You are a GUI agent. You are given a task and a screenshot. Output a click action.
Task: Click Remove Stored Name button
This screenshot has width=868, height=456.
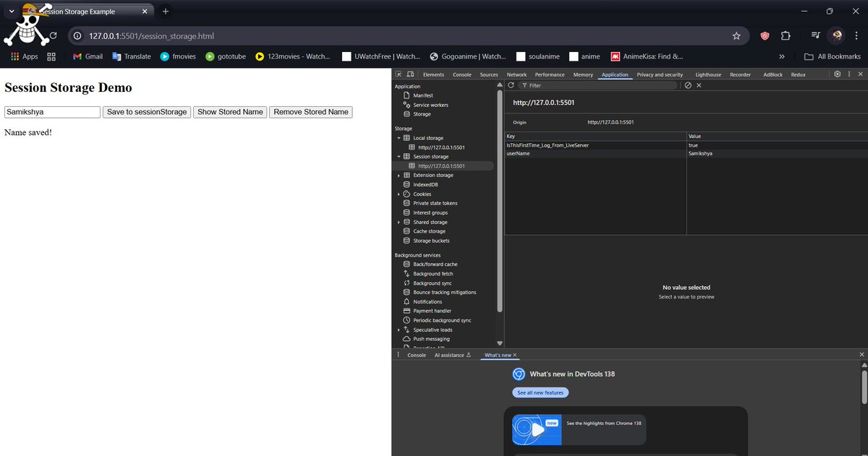(311, 112)
